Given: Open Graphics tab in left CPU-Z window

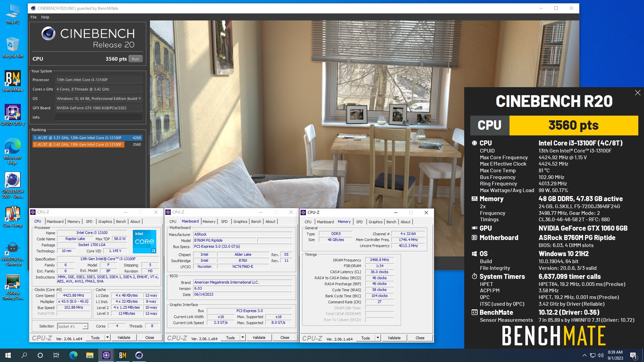Looking at the screenshot, I should tap(105, 222).
